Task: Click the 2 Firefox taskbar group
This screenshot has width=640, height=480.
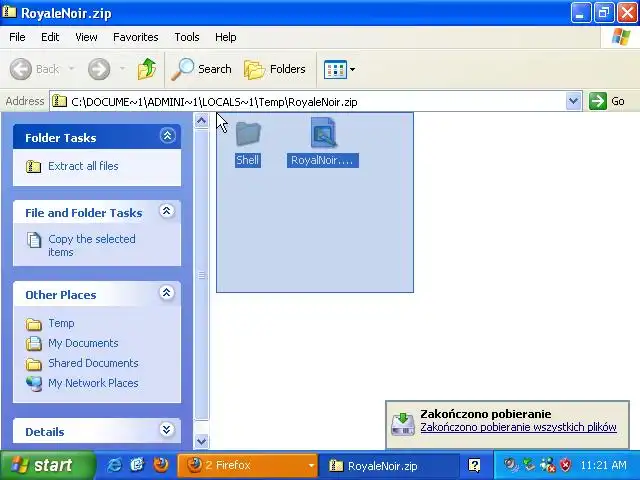Action: [x=247, y=465]
